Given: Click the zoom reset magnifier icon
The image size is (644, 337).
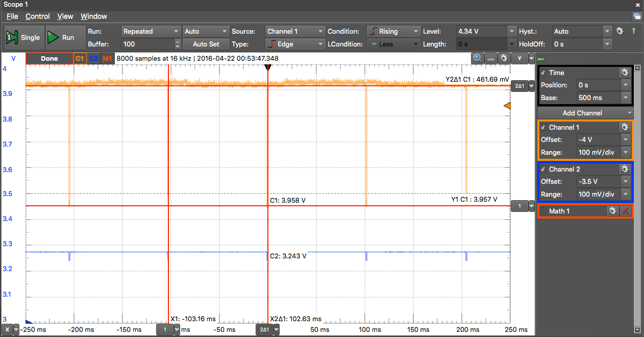Looking at the screenshot, I should [x=477, y=58].
